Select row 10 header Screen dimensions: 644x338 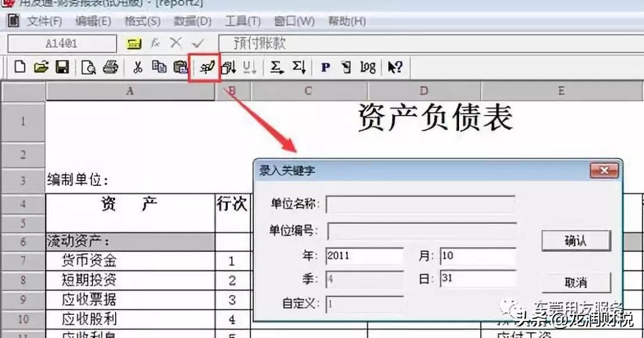coord(23,319)
